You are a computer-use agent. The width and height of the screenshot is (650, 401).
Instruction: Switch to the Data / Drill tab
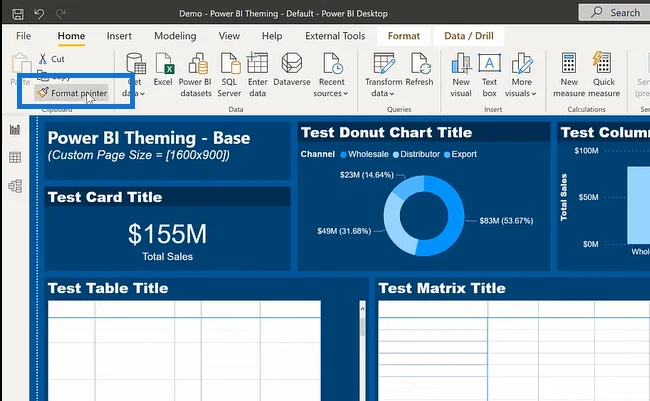click(x=469, y=36)
